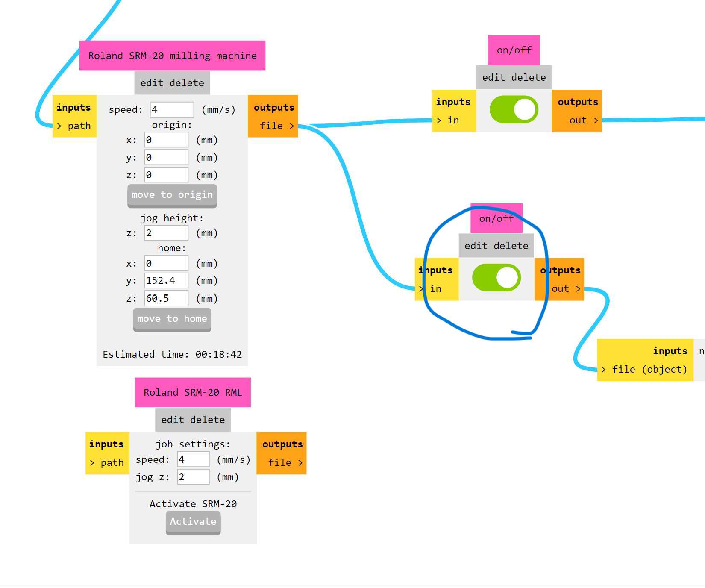The width and height of the screenshot is (705, 588).
Task: Click delete under Roland SRM-20 RML
Action: 208,420
